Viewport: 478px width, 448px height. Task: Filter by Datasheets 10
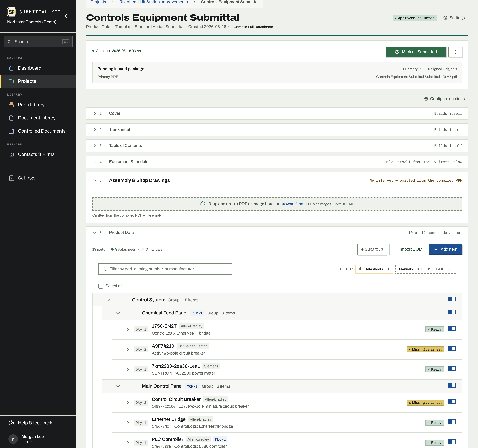[x=374, y=269]
